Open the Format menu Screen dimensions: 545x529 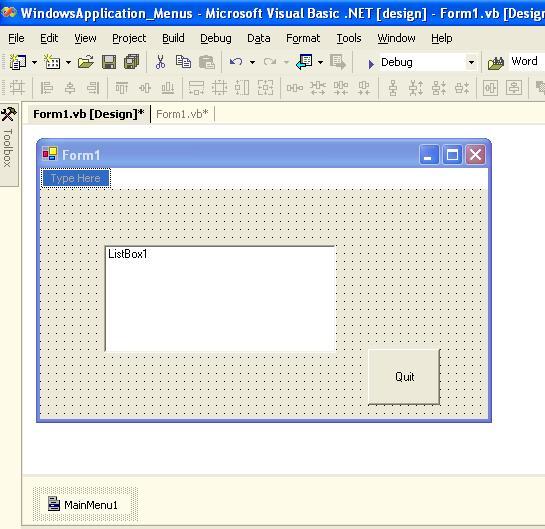coord(303,38)
